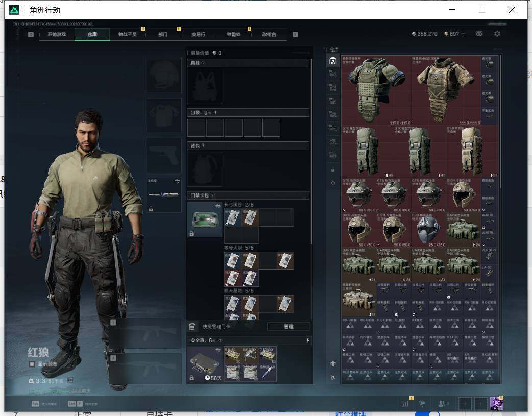
Task: Expand 门禁卡包 help question mark
Action: (x=212, y=195)
